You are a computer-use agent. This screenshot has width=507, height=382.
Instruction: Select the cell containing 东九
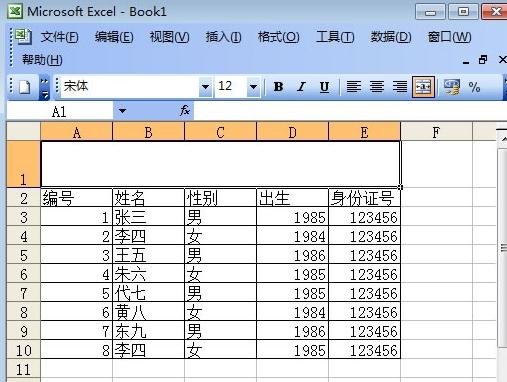pyautogui.click(x=149, y=331)
